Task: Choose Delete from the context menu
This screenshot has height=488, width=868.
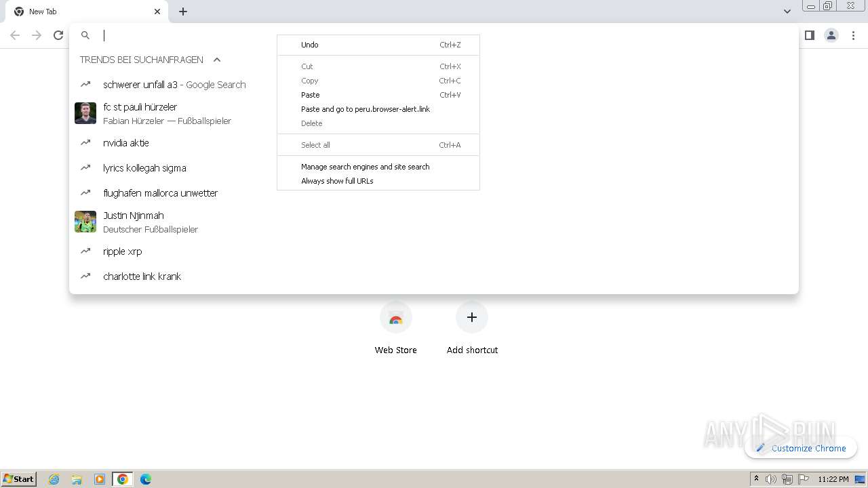Action: 378,123
